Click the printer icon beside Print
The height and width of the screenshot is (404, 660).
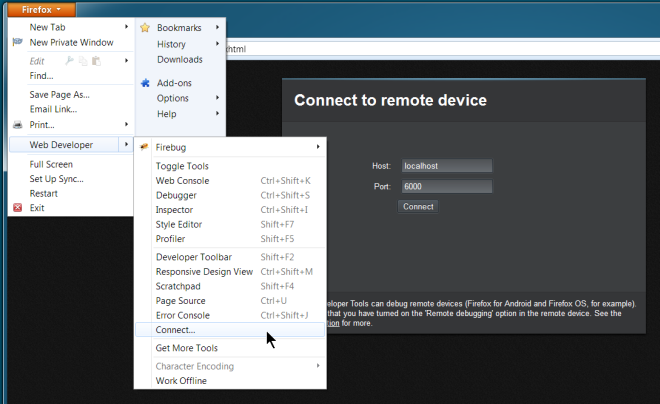coord(18,125)
